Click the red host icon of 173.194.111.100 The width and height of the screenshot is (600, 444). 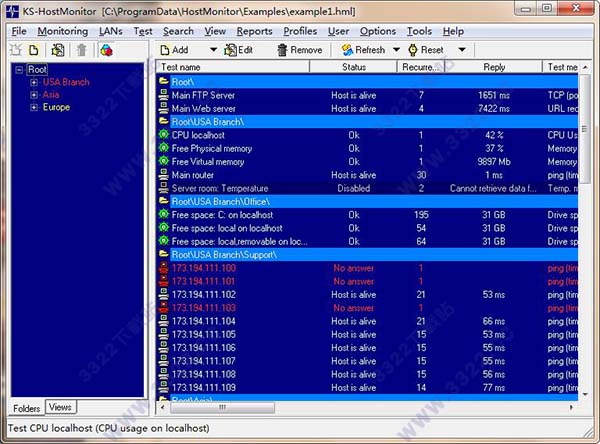[x=164, y=268]
